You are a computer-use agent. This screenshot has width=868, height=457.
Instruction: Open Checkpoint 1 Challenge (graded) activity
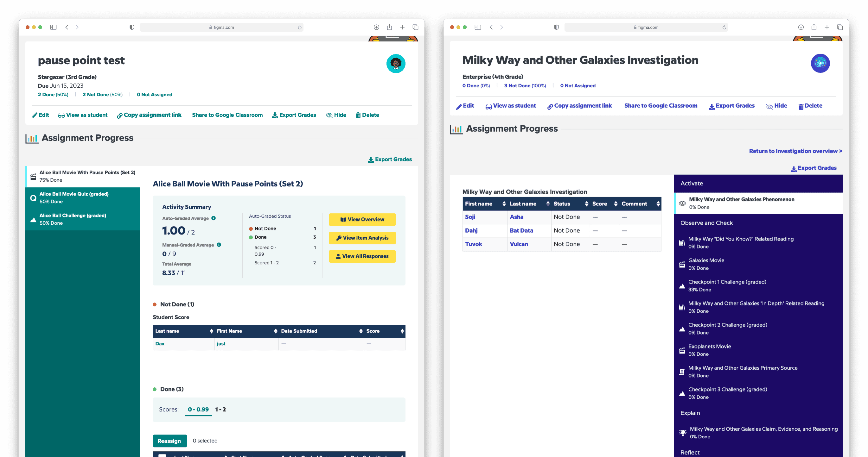[x=758, y=286]
